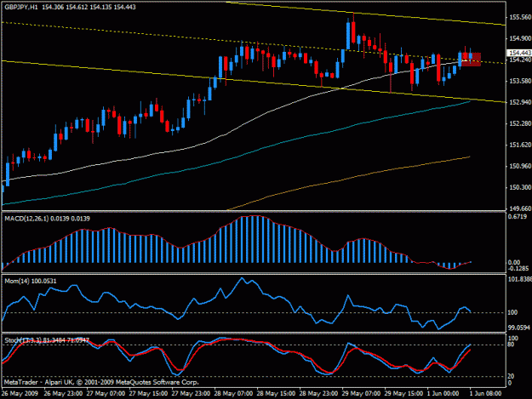Select the 1 Jun 08:00 time label
Image resolution: width=532 pixels, height=399 pixels.
(x=485, y=394)
